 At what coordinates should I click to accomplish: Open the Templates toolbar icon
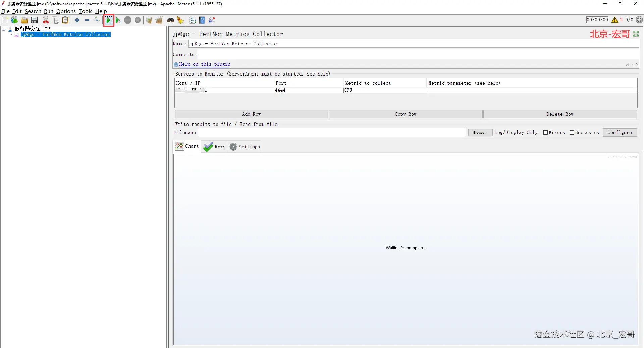pos(14,20)
